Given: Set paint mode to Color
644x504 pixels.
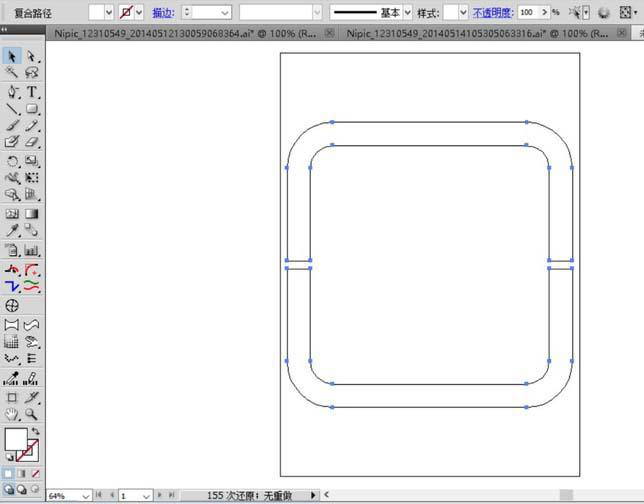Looking at the screenshot, I should [8, 474].
